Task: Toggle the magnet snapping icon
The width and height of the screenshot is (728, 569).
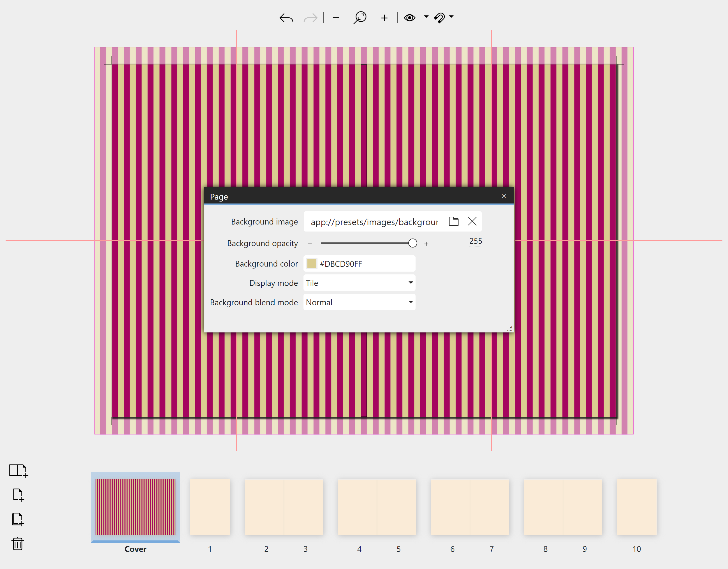Action: coord(439,17)
